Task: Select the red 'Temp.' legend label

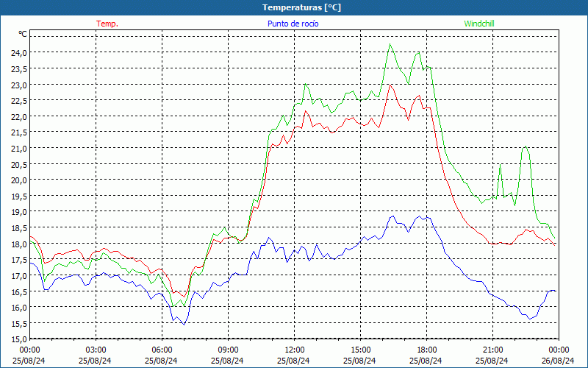Action: [107, 24]
